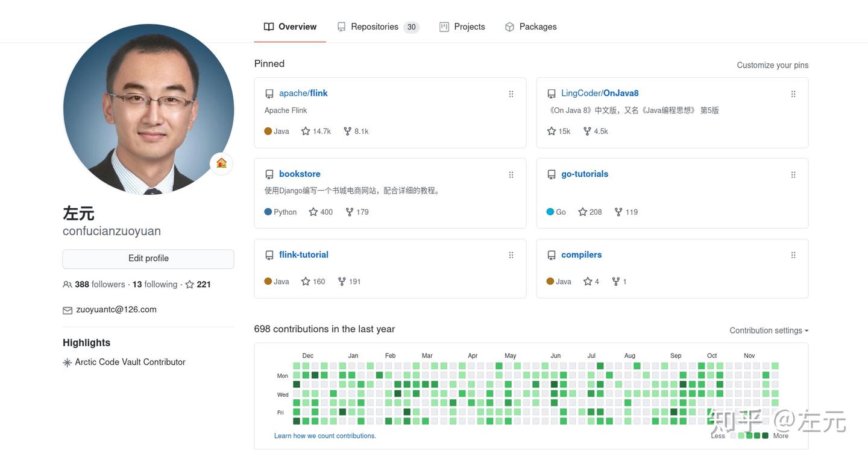Click the darkest green contribution legend square

765,435
